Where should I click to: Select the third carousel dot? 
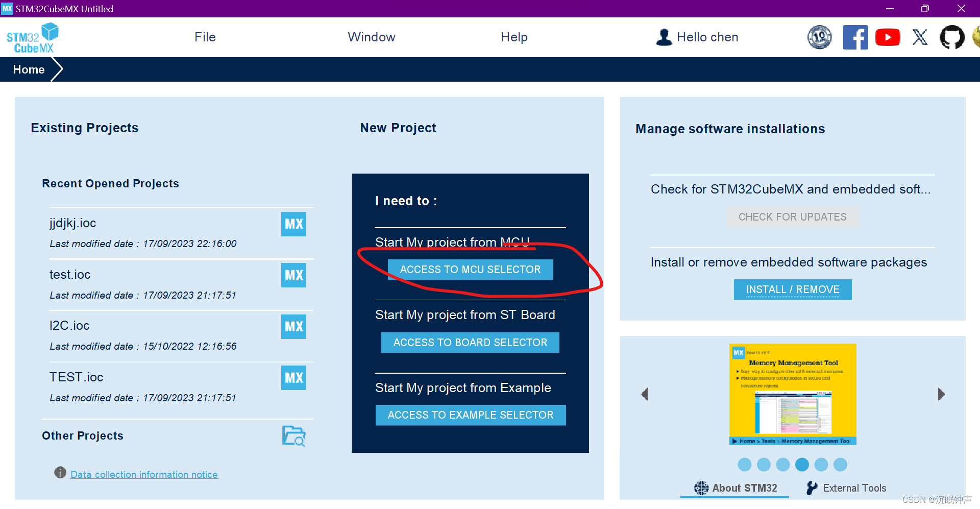783,465
